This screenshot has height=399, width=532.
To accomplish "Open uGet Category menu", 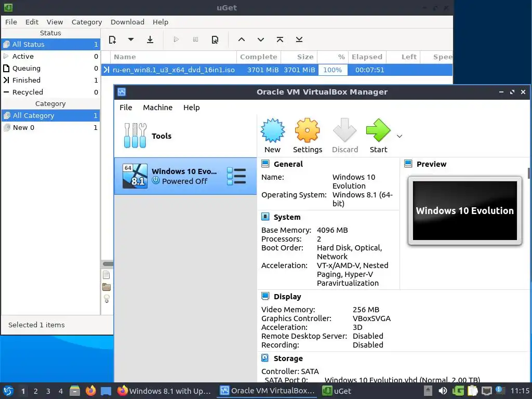I will (x=87, y=22).
